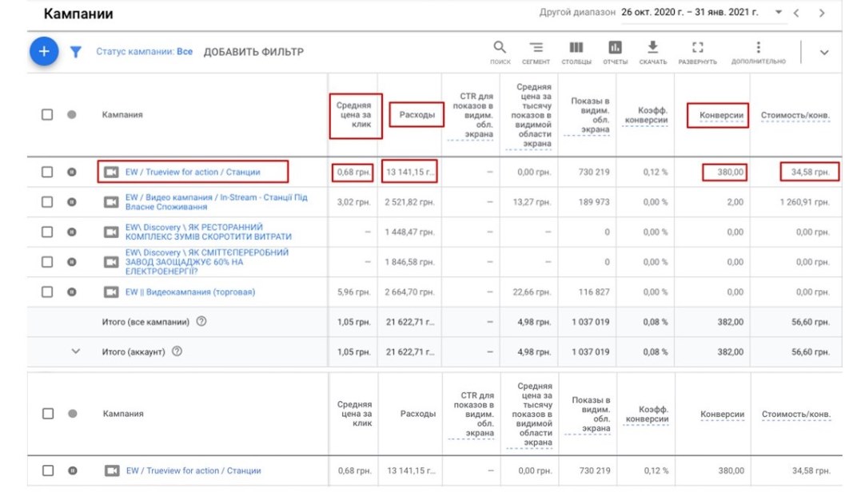Check the ЯК РЕСТОРАННИЙ КОМПЛЕКС row checkbox

tap(47, 232)
